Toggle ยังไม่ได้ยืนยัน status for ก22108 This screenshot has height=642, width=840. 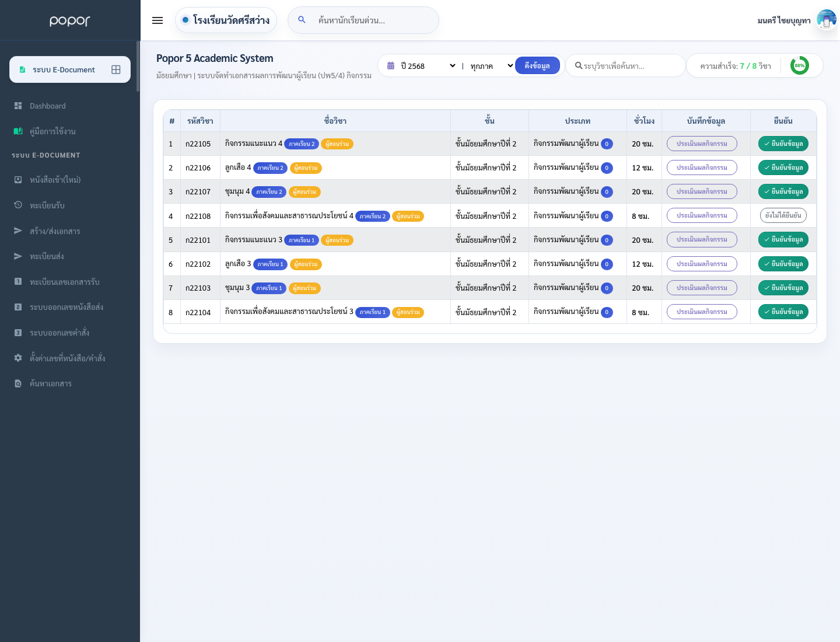point(783,215)
